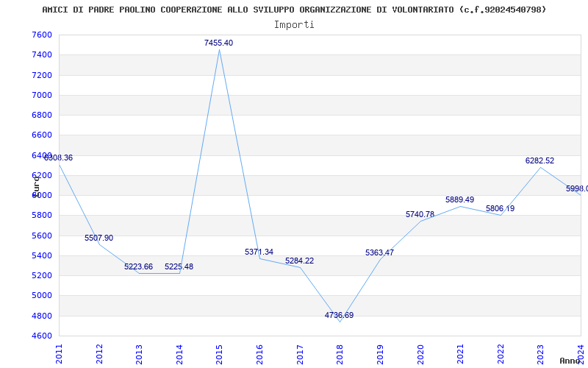Click the 2022 x-axis year label
Viewport: 588px width, 368px height.
[501, 354]
